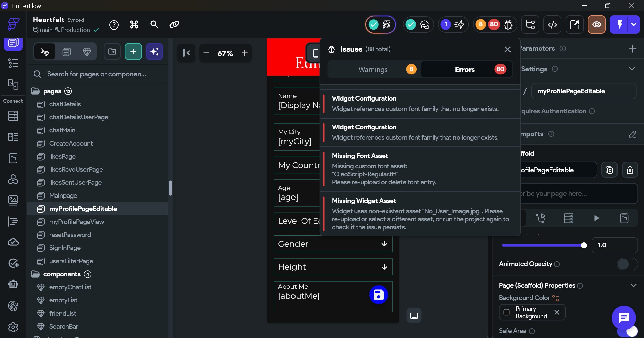Click the AI generate sparkle button
The image size is (644, 338).
pos(154,52)
